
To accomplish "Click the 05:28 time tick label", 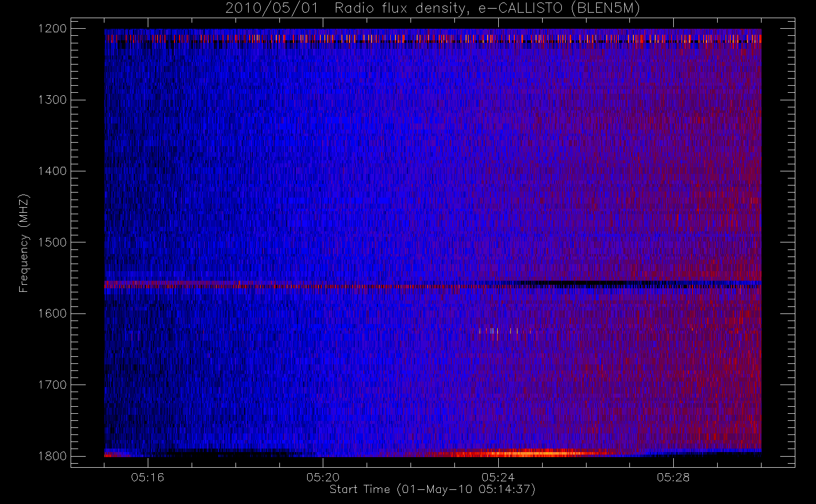I will (x=673, y=477).
